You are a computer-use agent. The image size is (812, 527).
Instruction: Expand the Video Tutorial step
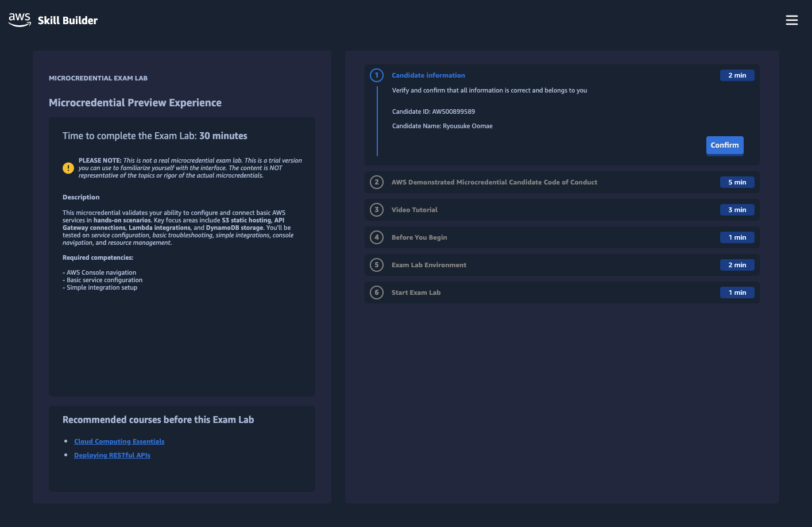pyautogui.click(x=414, y=210)
